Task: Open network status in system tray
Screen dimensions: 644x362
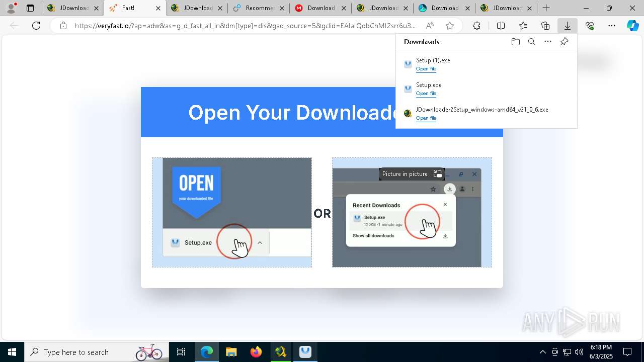Action: coord(567,352)
